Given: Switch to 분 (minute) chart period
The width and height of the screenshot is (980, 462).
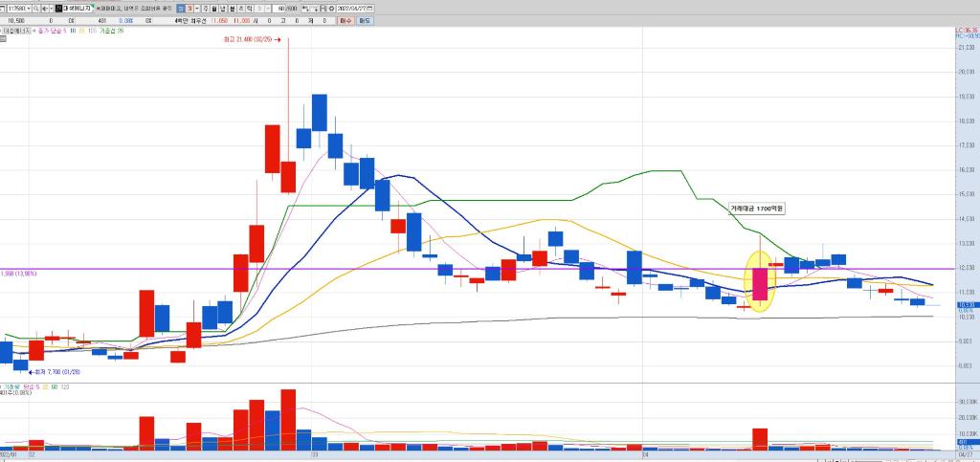Looking at the screenshot, I should (232, 9).
